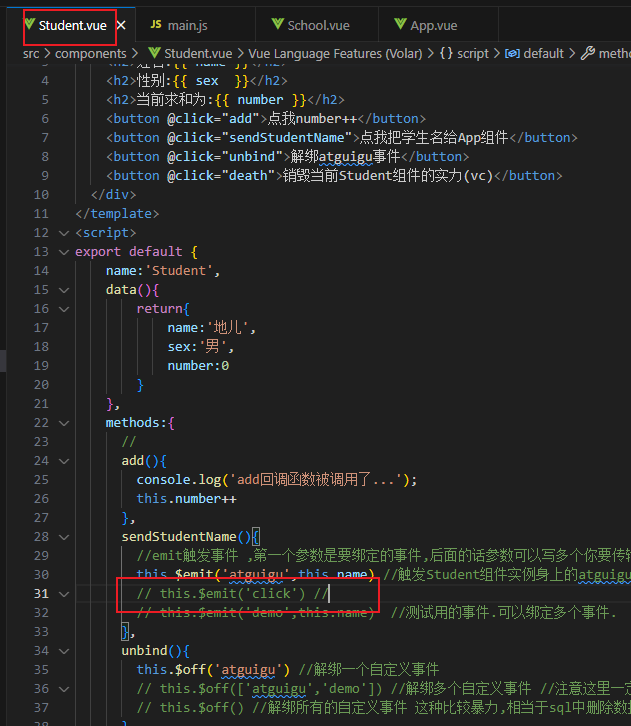Open the src breadcrumb segment

(31, 54)
